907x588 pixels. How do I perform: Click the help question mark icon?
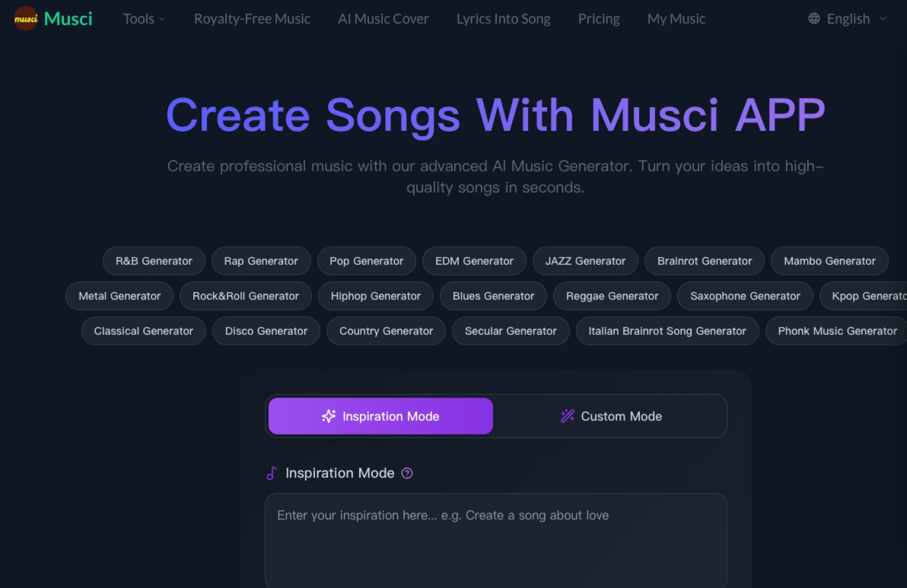tap(407, 473)
